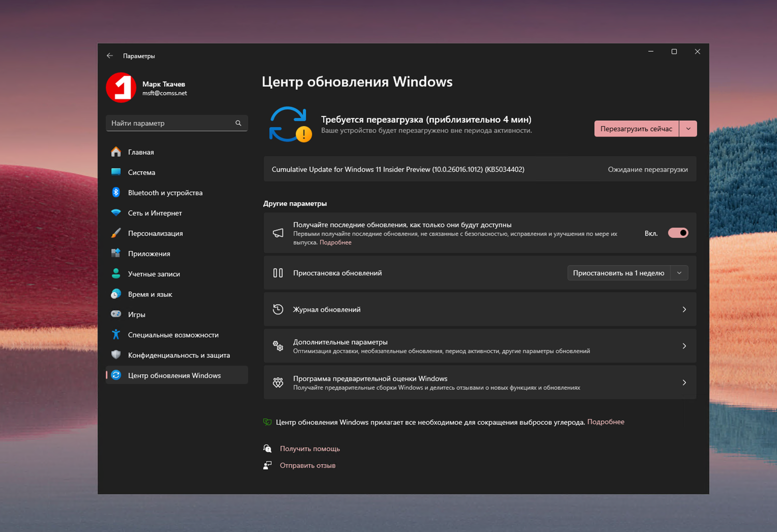
Task: Click the history clock icon for Журнал обновлений
Action: tap(278, 309)
